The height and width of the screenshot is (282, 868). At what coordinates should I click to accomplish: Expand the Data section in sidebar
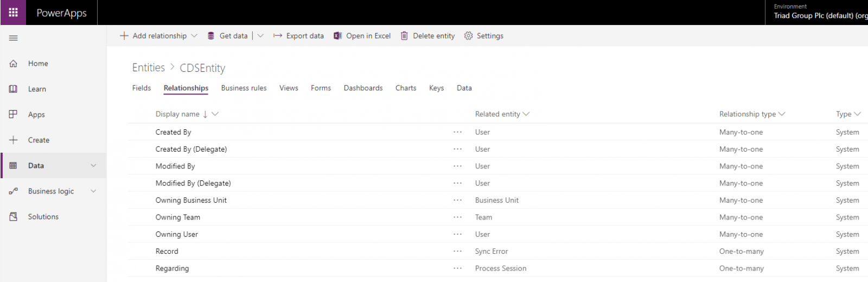93,166
